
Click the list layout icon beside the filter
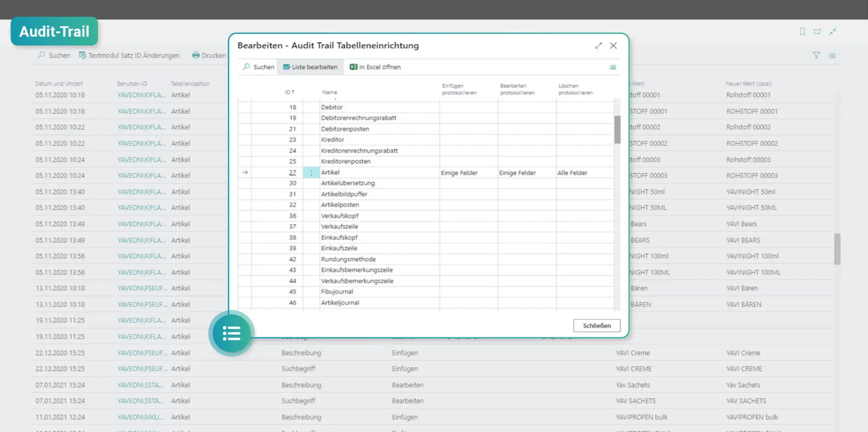pos(832,55)
